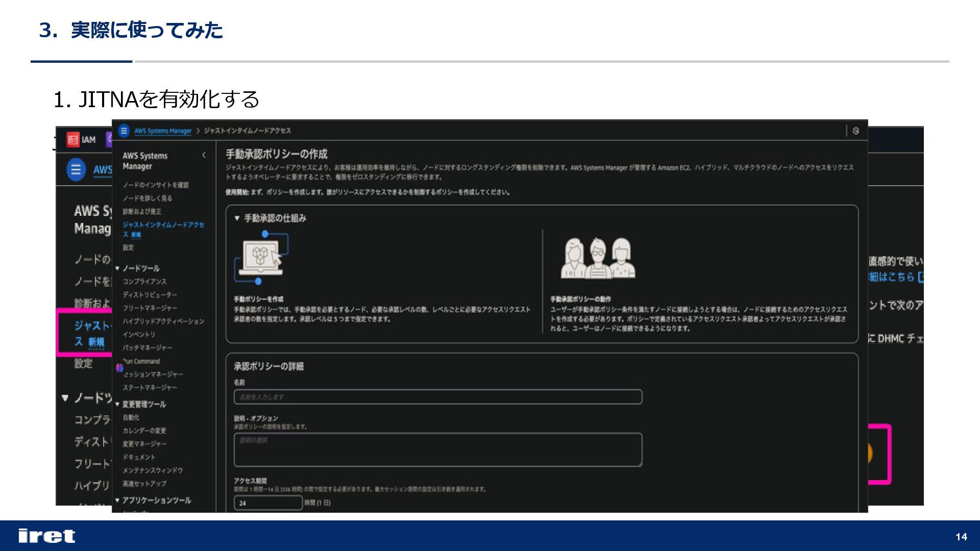The height and width of the screenshot is (551, 980).
Task: Open パッチマネージャー in the sidebar
Action: [148, 347]
